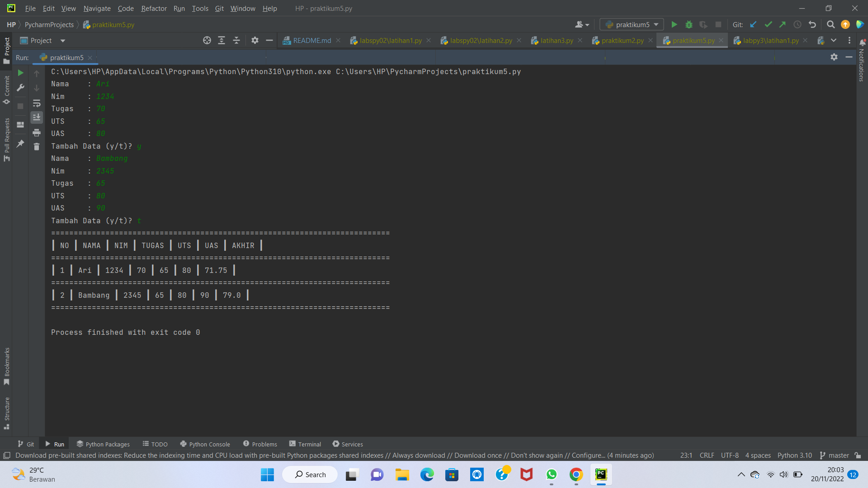The image size is (868, 488).
Task: Show hidden editor tabs chevron
Action: (834, 40)
